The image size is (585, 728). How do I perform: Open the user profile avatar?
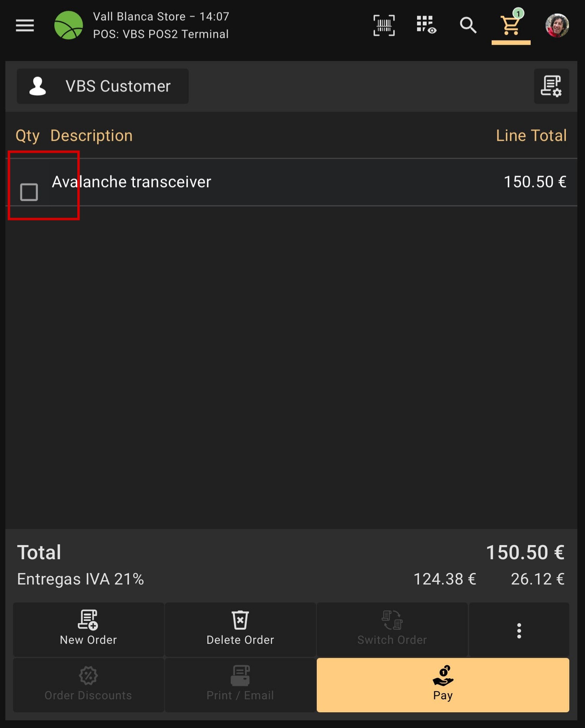[557, 26]
